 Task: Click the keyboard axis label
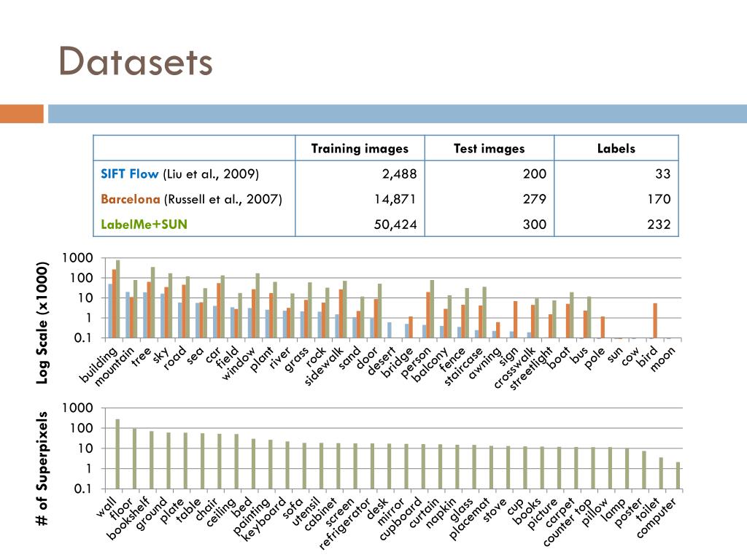click(x=264, y=519)
